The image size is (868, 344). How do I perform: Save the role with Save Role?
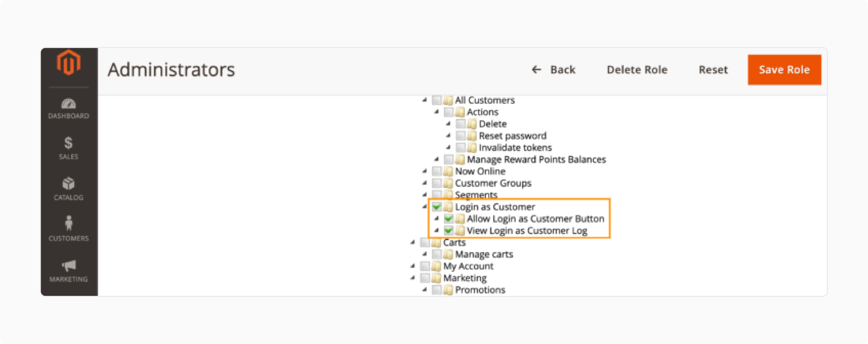click(x=784, y=70)
